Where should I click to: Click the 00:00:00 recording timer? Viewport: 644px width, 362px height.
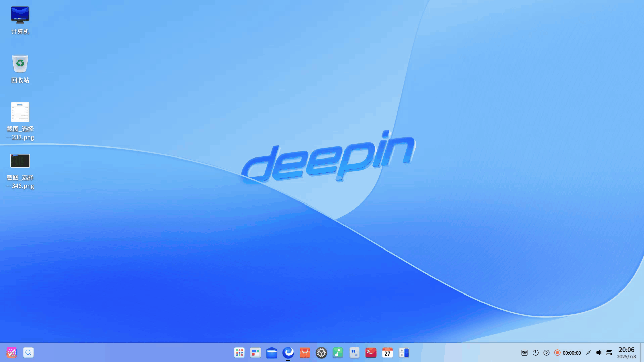[572, 353]
